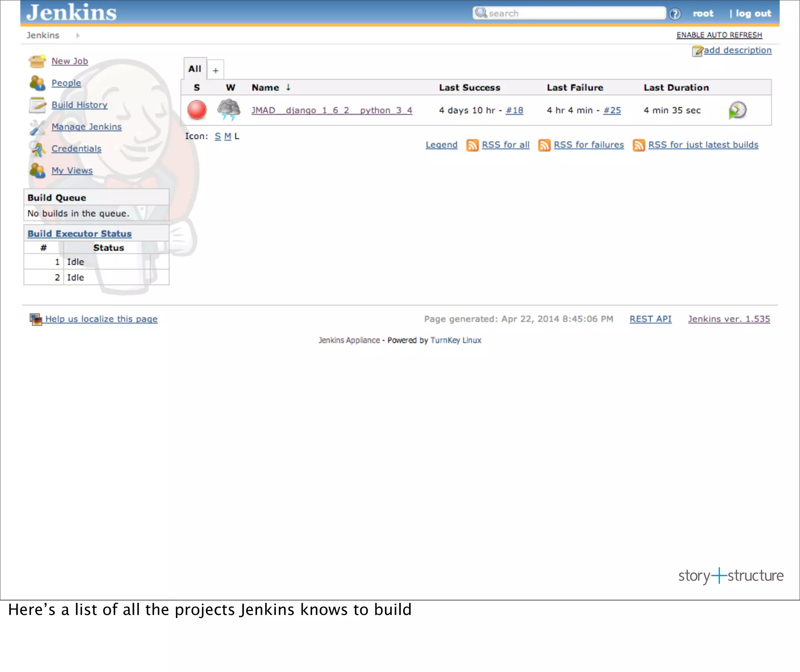The width and height of the screenshot is (800, 672).
Task: Open the Legend link
Action: click(x=441, y=145)
